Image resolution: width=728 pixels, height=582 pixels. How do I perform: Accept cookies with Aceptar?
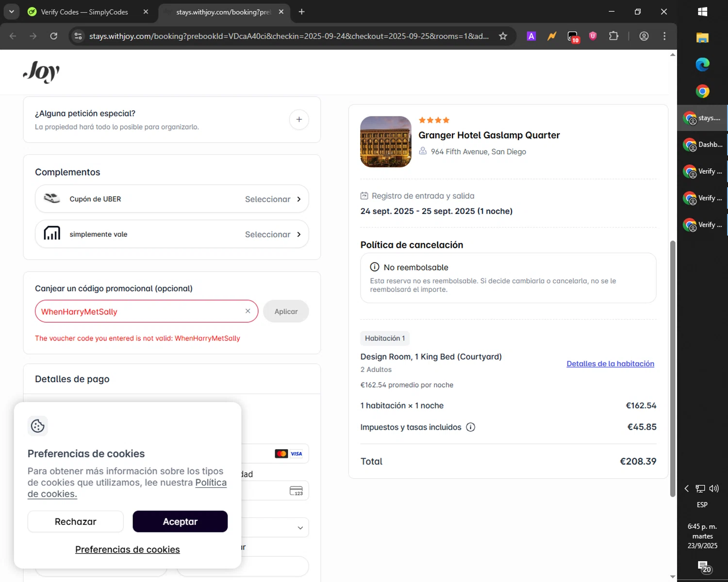click(180, 521)
